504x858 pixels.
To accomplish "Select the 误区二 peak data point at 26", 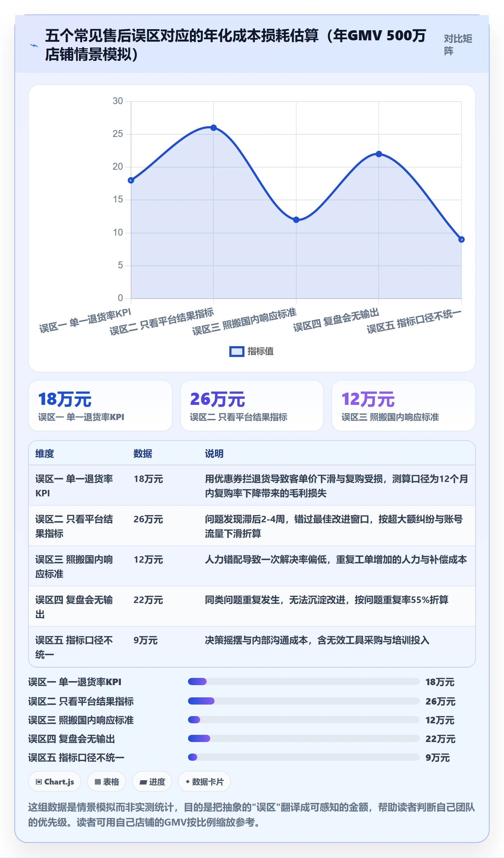I will coord(213,128).
